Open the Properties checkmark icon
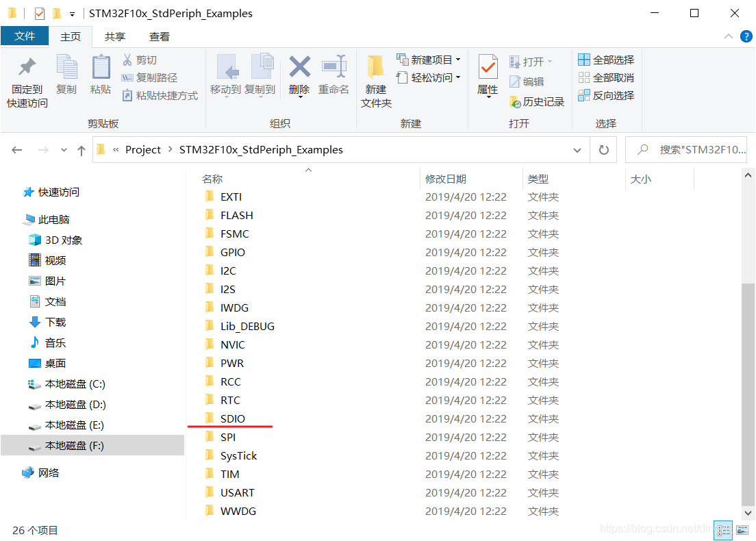This screenshot has height=541, width=756. [488, 66]
